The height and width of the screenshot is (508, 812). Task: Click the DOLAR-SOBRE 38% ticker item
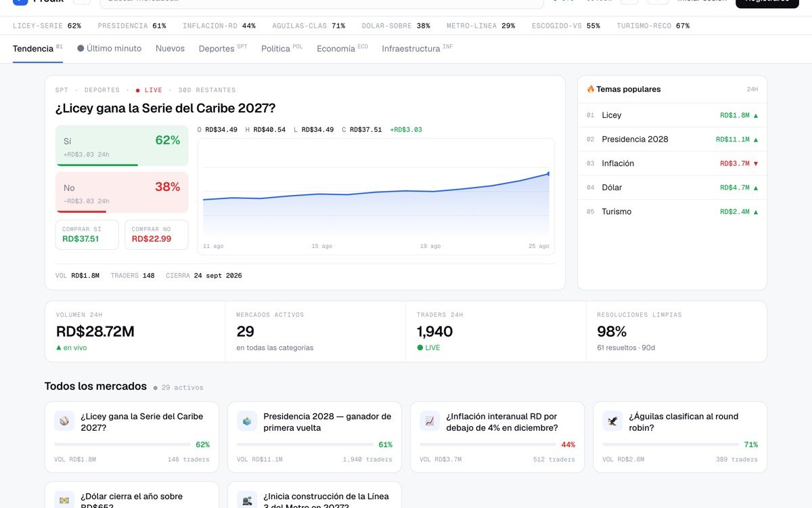pyautogui.click(x=396, y=26)
